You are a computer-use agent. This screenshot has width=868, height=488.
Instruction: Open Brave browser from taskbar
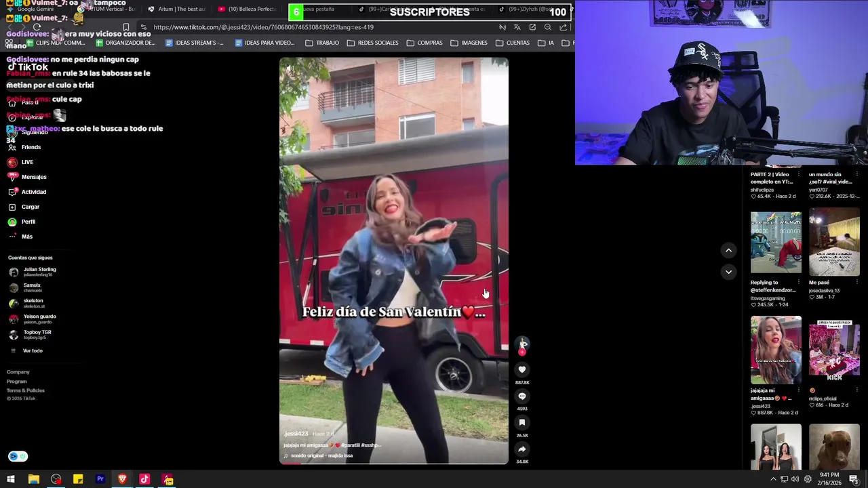pyautogui.click(x=123, y=479)
